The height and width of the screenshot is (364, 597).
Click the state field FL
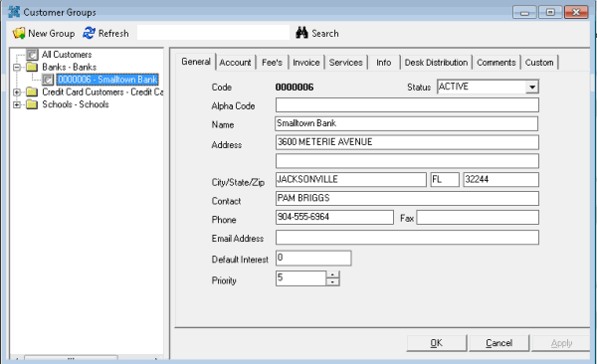click(445, 179)
